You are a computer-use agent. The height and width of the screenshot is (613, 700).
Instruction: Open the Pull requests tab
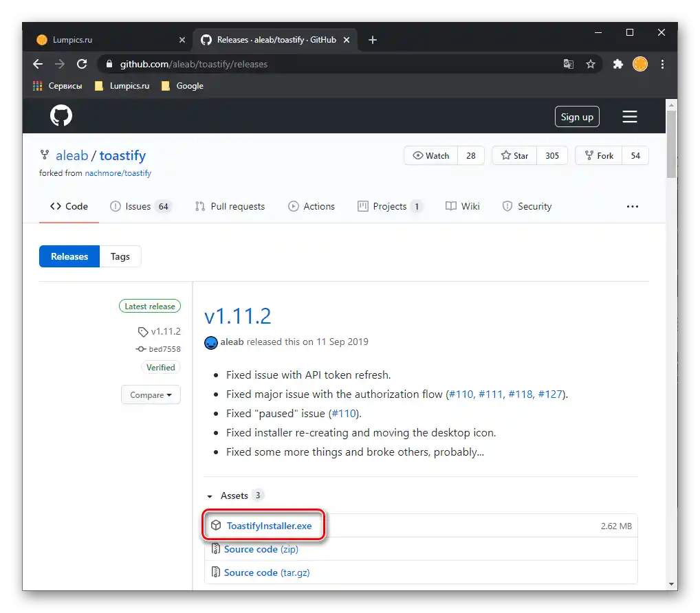click(230, 207)
